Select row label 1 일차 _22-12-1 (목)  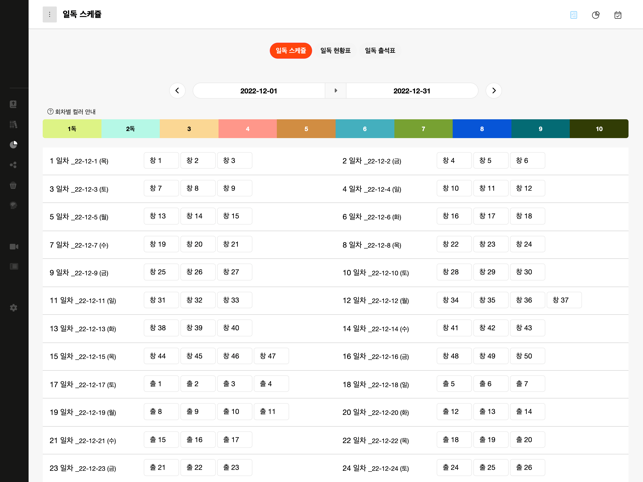(x=79, y=161)
